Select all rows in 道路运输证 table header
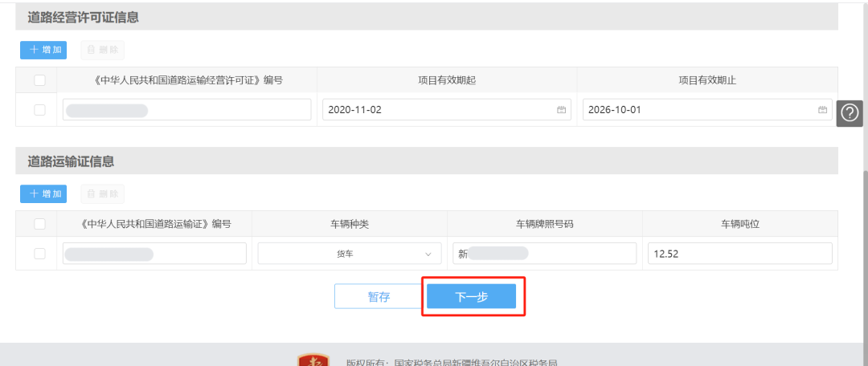This screenshot has height=366, width=868. coord(39,224)
